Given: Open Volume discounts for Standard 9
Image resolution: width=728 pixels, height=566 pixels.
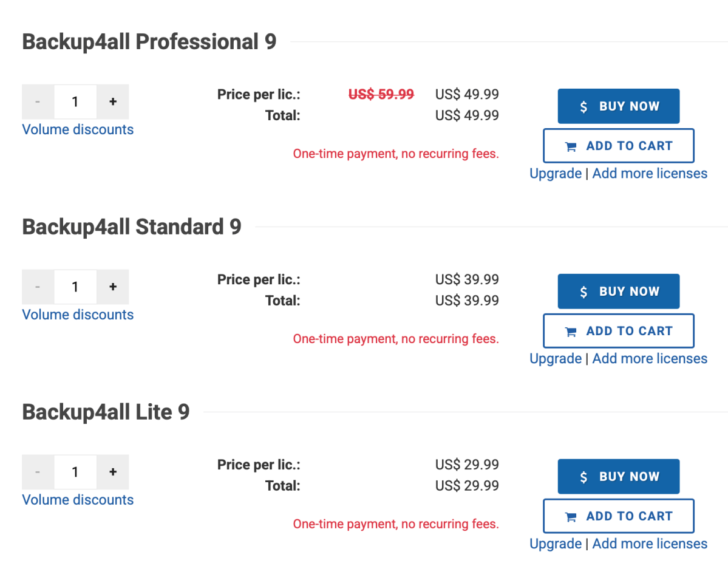Looking at the screenshot, I should (x=78, y=315).
